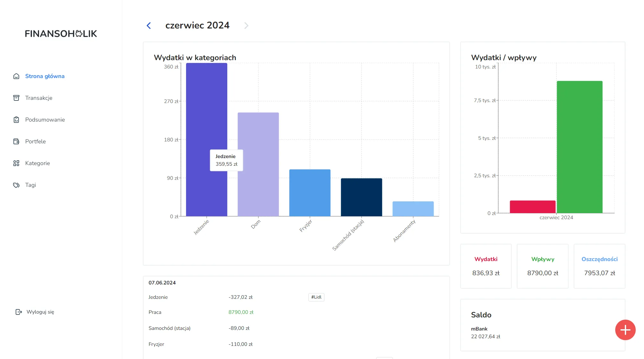This screenshot has width=644, height=359.
Task: Click the 07.06.2024 date header
Action: [x=162, y=283]
